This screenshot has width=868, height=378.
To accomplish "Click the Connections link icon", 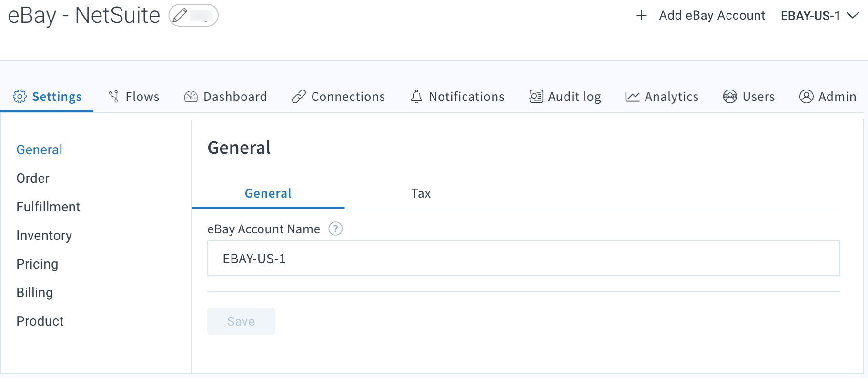I will pyautogui.click(x=299, y=97).
